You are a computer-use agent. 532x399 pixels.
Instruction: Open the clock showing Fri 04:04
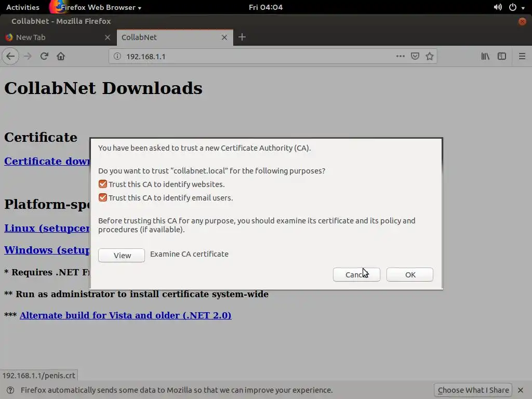pos(265,7)
